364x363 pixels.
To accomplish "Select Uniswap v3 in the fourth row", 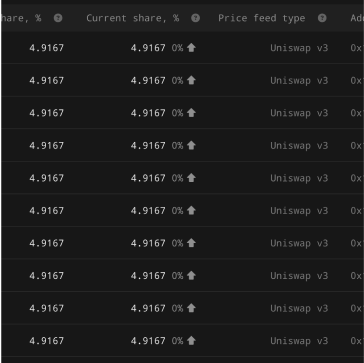I will (x=299, y=146).
